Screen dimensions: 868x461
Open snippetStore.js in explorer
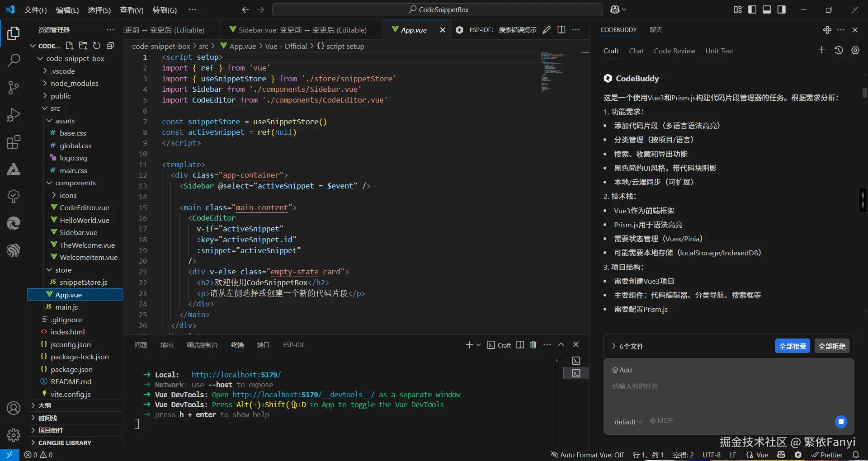point(83,282)
